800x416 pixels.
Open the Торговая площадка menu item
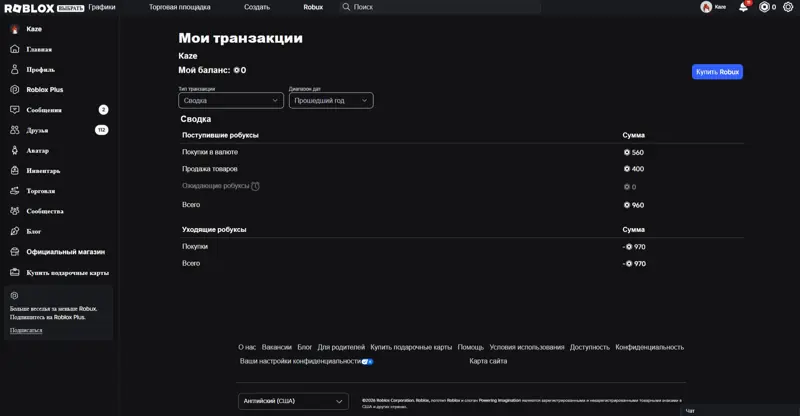(180, 7)
